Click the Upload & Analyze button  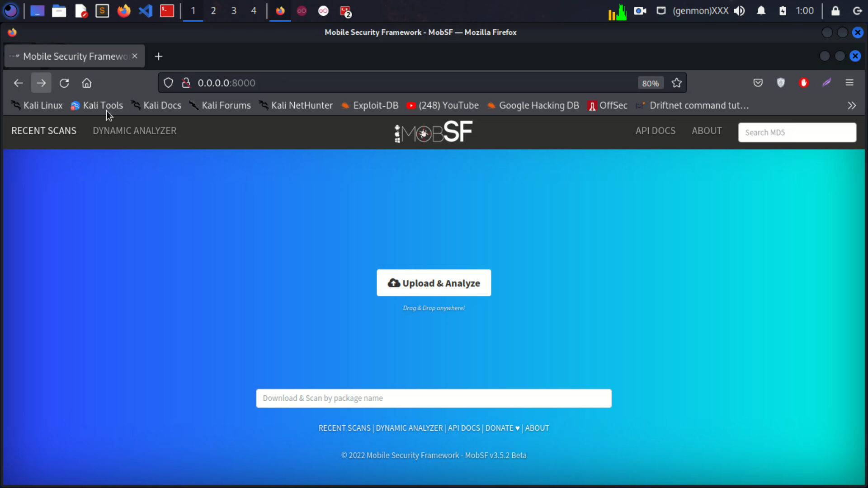(434, 283)
